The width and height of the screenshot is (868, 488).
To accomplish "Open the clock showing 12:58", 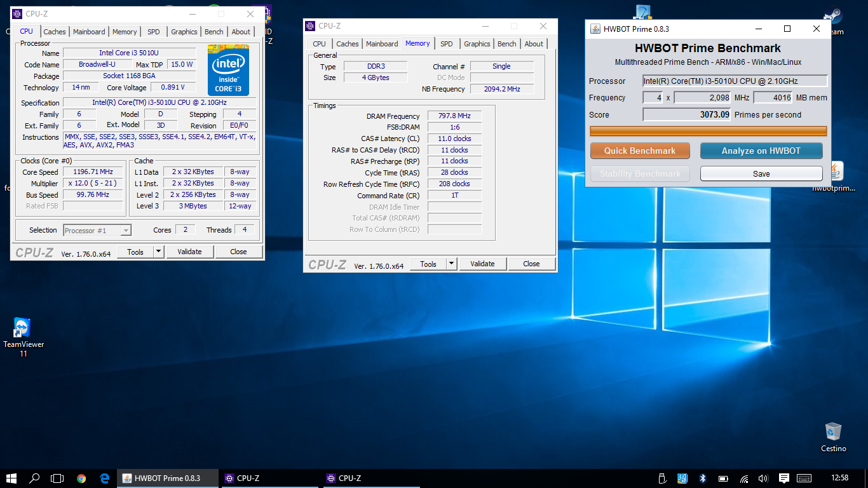I will (x=839, y=478).
